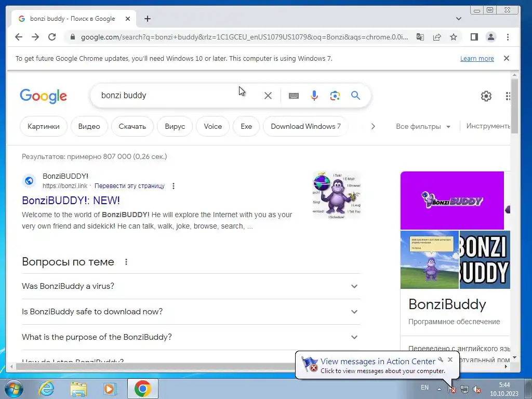Select the Download Windows 7 chip

(305, 126)
